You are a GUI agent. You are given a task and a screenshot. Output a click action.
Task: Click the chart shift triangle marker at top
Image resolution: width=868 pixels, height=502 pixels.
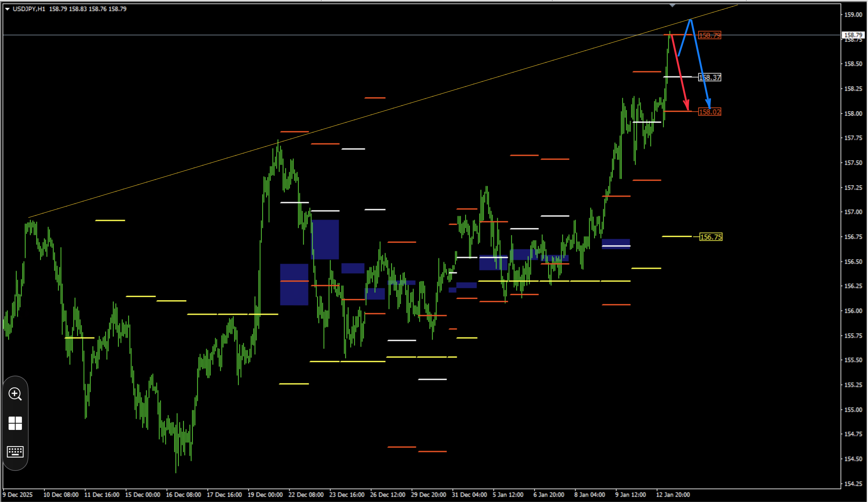click(x=672, y=5)
